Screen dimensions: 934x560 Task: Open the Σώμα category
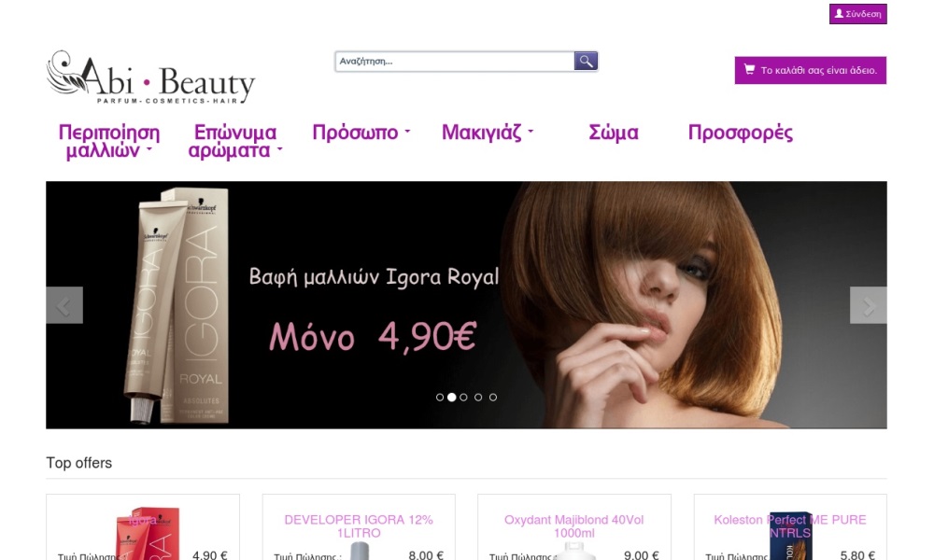tap(614, 133)
